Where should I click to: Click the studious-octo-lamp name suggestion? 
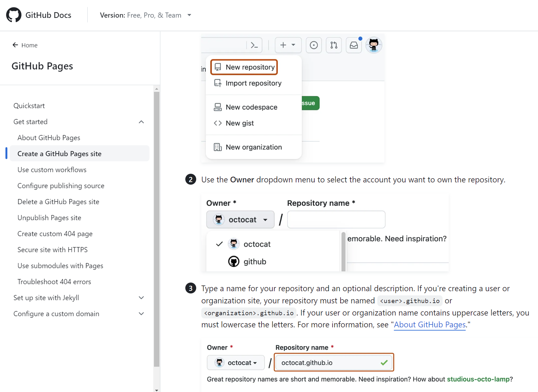(478, 379)
